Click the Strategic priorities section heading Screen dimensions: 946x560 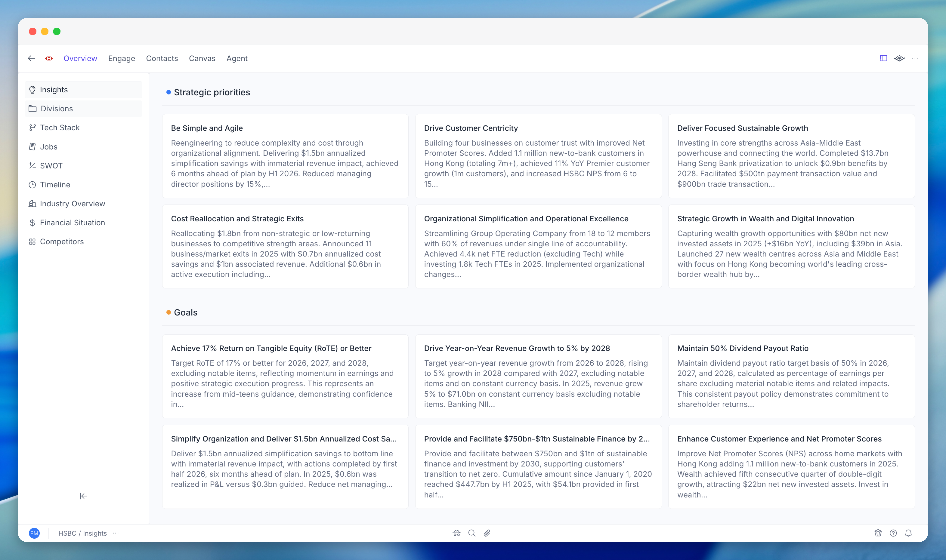(x=212, y=92)
